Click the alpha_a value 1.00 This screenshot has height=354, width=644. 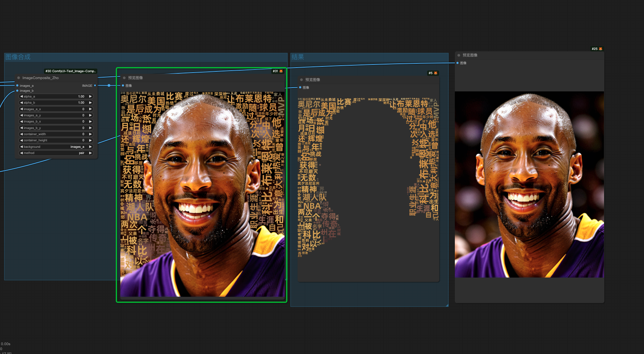(81, 96)
